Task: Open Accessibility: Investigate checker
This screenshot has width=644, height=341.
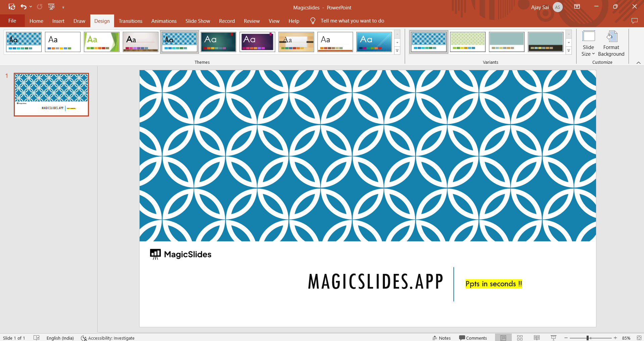Action: pyautogui.click(x=108, y=338)
